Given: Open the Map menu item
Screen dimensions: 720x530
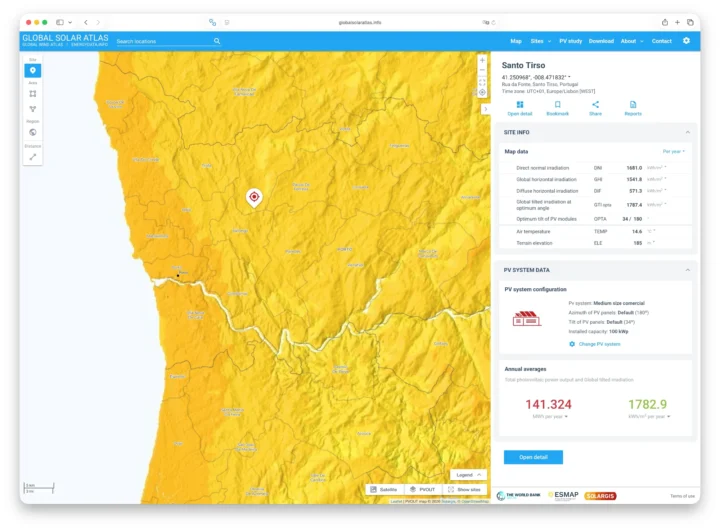Looking at the screenshot, I should coord(516,41).
